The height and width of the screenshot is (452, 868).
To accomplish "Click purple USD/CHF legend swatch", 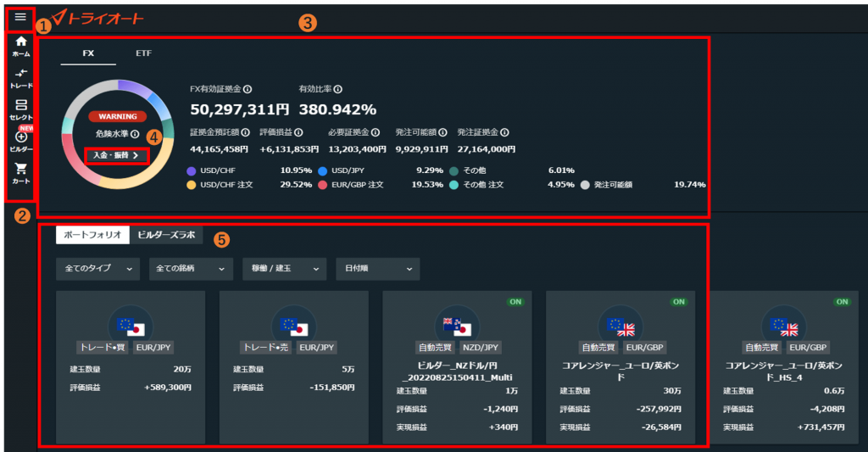I will point(191,171).
